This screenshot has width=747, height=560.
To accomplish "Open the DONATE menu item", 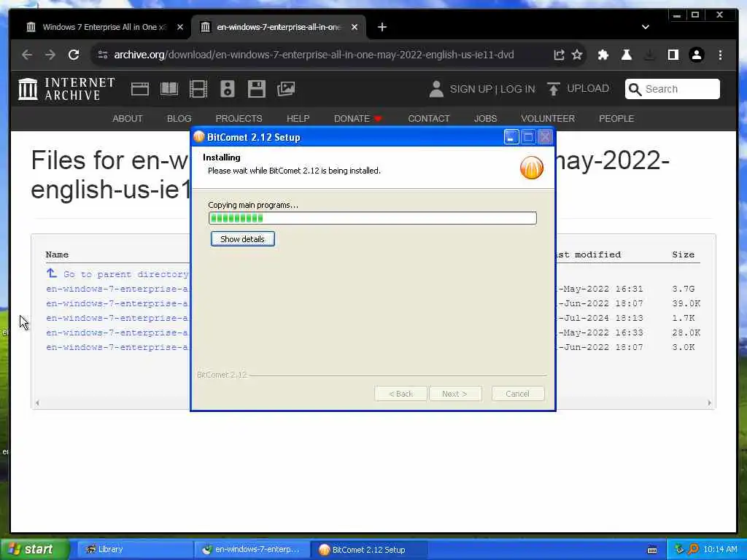I will [x=357, y=119].
